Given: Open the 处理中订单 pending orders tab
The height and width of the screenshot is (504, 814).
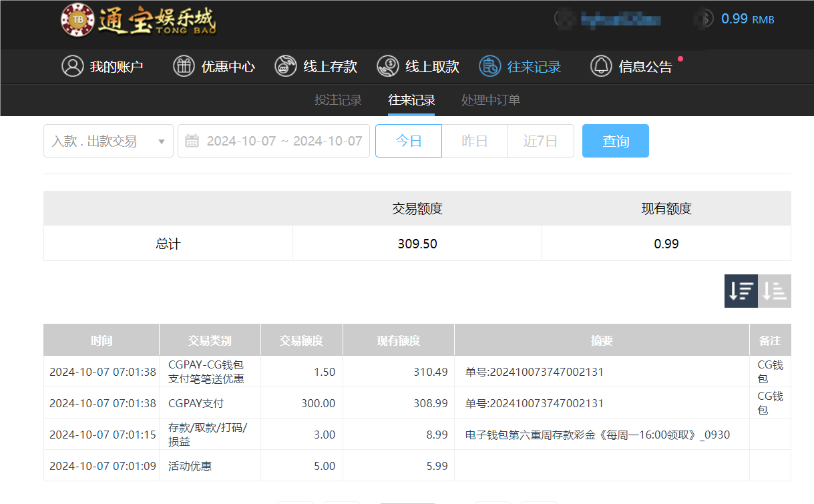Looking at the screenshot, I should (x=490, y=100).
